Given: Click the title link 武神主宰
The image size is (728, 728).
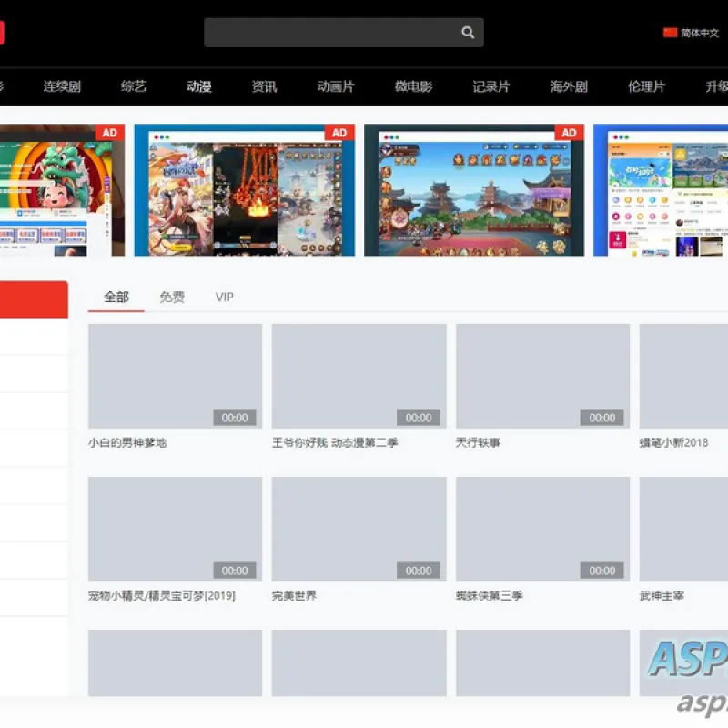Looking at the screenshot, I should coord(662,596).
